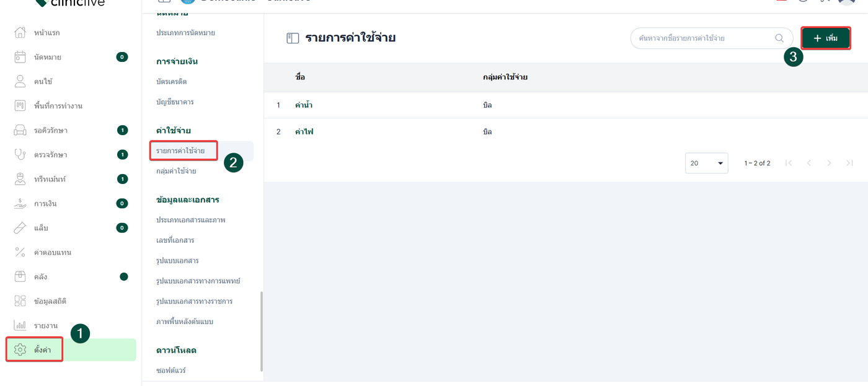Viewport: 868px width, 386px height.
Task: Select the patient person icon คนไข้
Action: point(20,81)
